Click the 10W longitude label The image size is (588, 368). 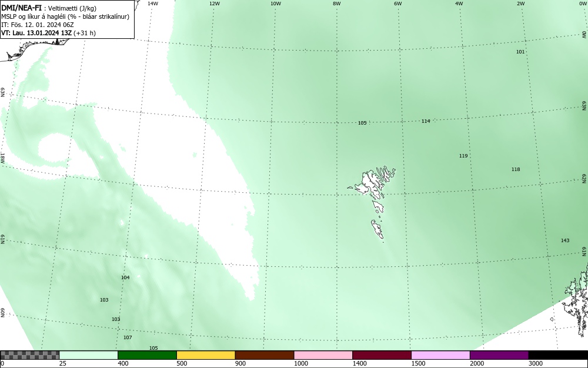pos(276,4)
